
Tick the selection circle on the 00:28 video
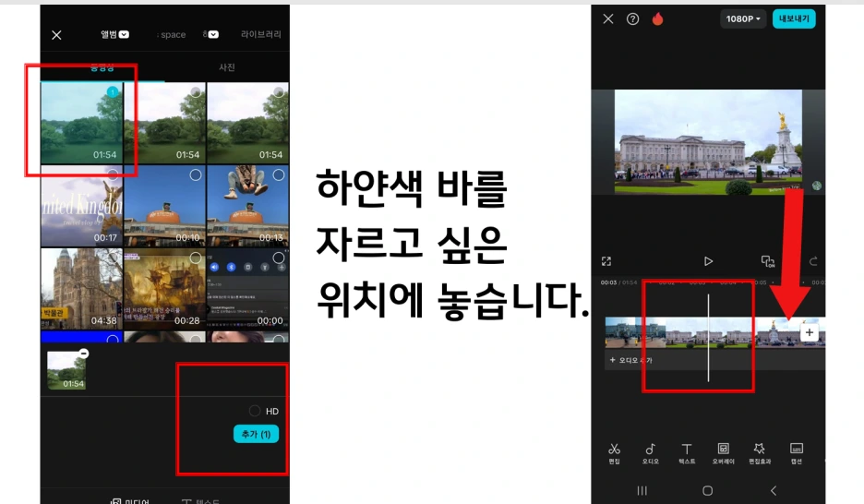[195, 258]
